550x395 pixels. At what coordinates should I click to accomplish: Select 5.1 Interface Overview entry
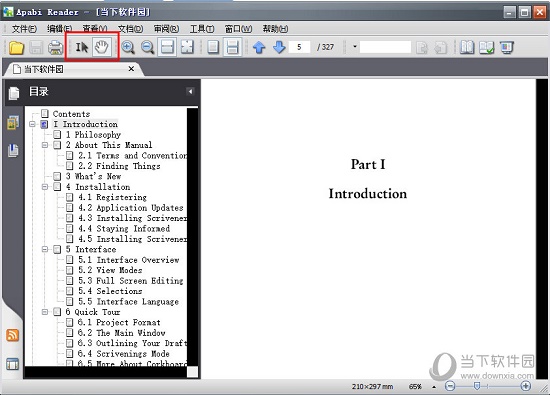tap(129, 260)
